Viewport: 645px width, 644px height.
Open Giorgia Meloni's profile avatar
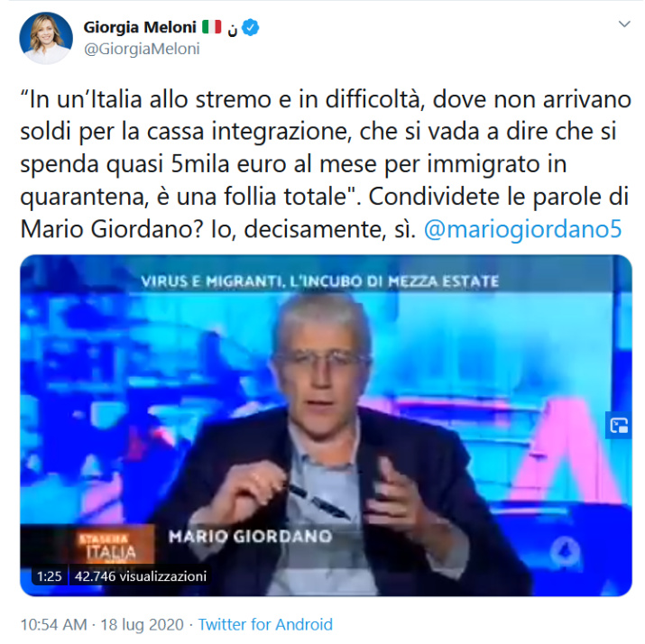(x=46, y=38)
